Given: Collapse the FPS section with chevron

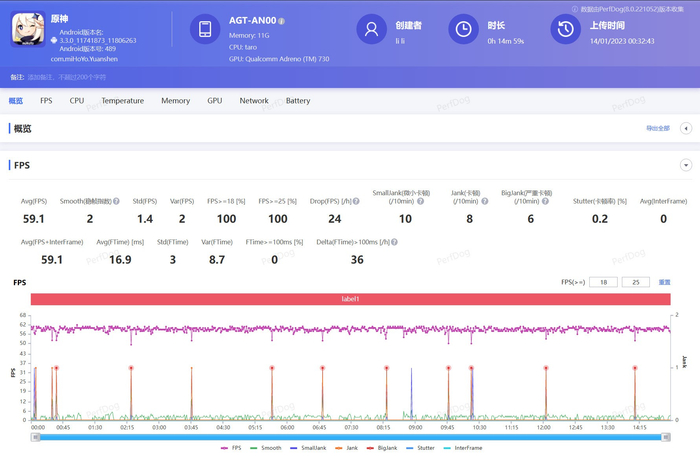Looking at the screenshot, I should coord(686,165).
